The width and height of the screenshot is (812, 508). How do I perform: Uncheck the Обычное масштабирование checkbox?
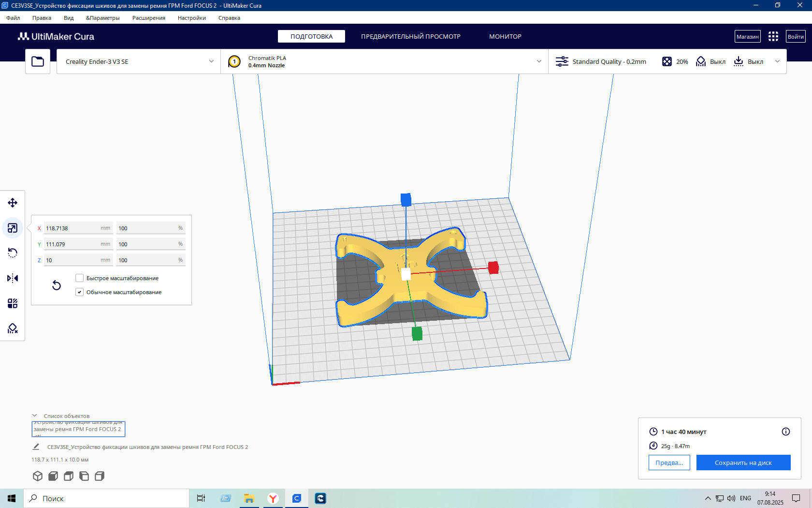(x=80, y=292)
